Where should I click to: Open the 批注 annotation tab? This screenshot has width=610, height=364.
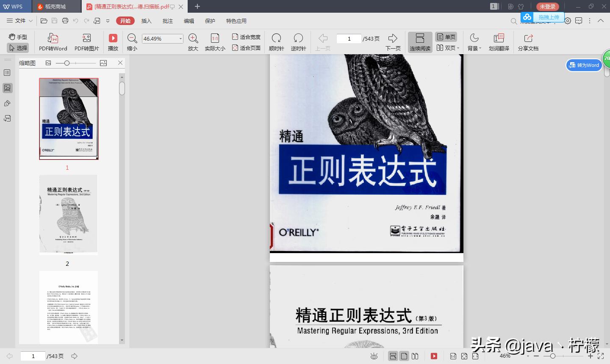pos(167,20)
